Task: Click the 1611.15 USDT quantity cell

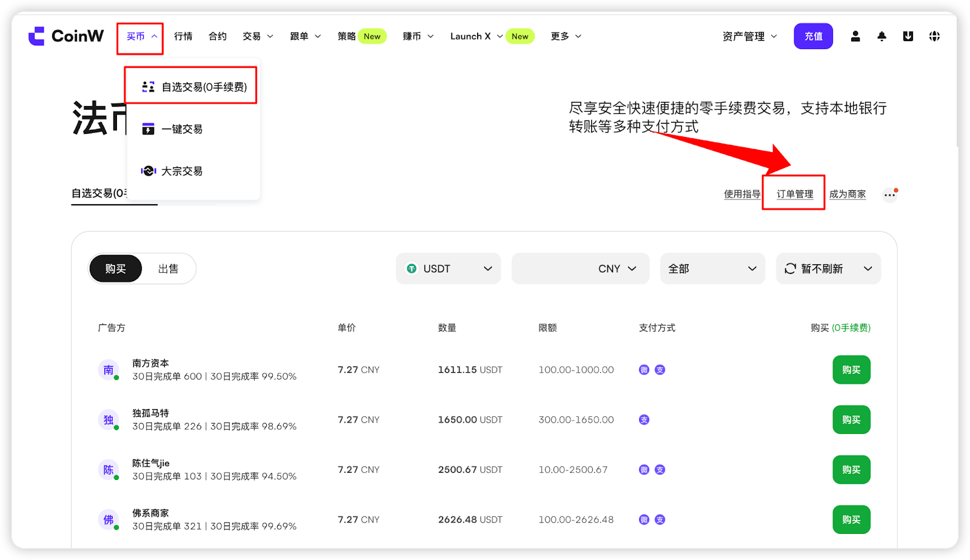Action: [470, 370]
